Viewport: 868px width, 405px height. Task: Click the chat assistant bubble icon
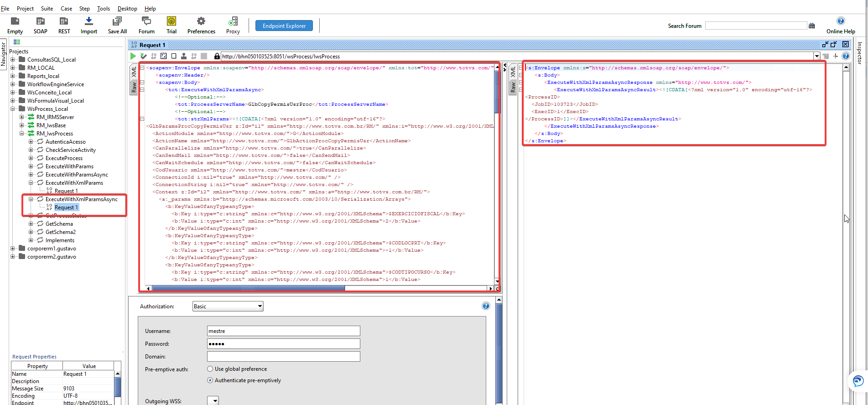[858, 381]
